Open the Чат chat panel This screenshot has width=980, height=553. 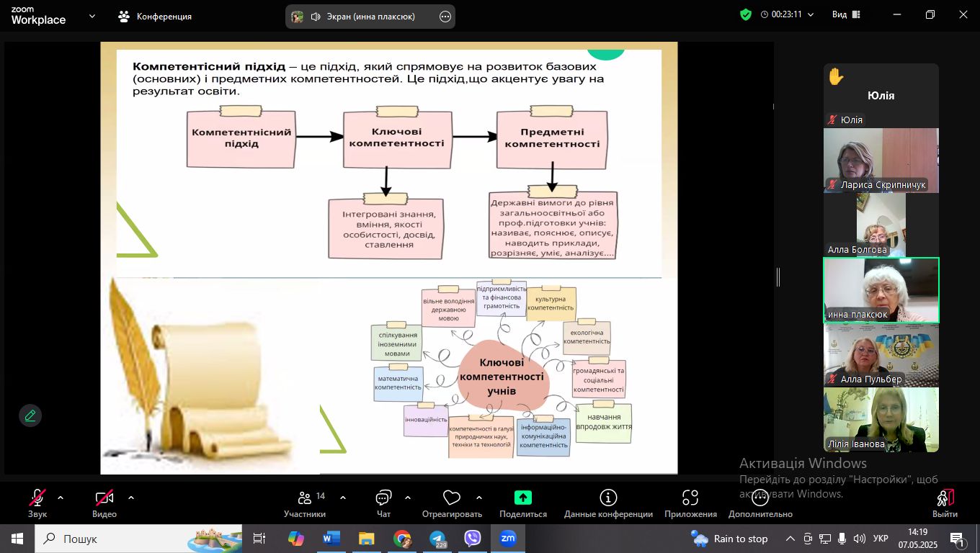point(383,503)
